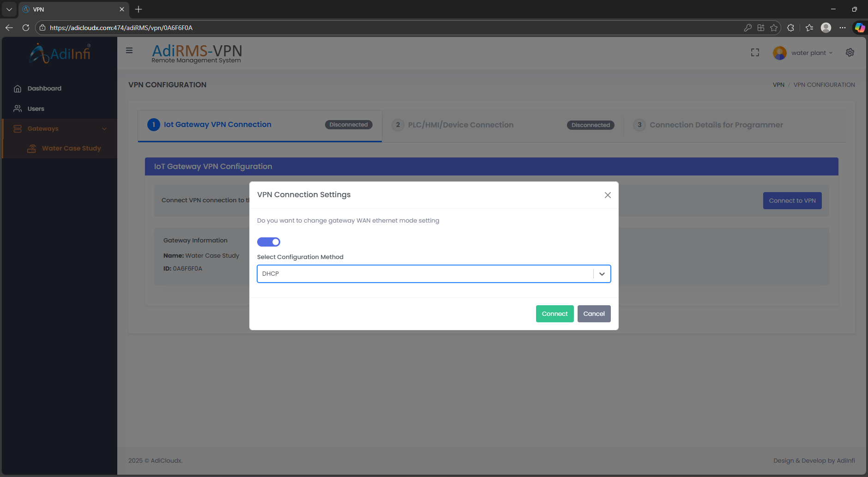868x477 pixels.
Task: Click the browser refresh icon
Action: pyautogui.click(x=26, y=28)
